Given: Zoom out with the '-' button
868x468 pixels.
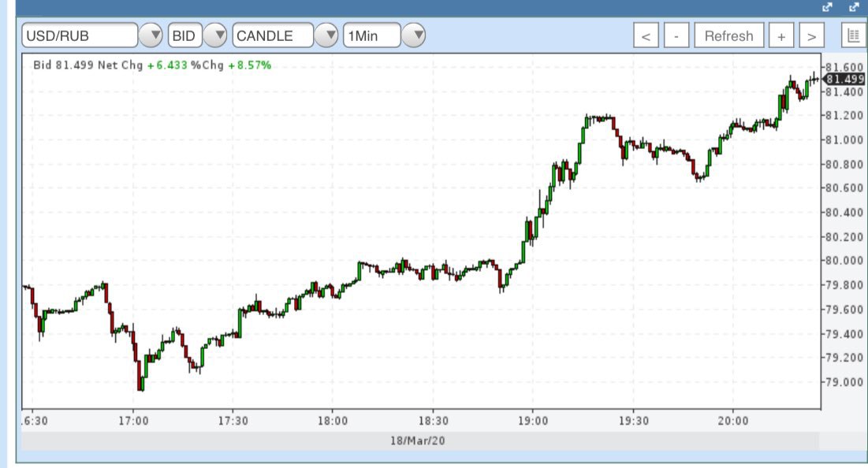Looking at the screenshot, I should (676, 35).
